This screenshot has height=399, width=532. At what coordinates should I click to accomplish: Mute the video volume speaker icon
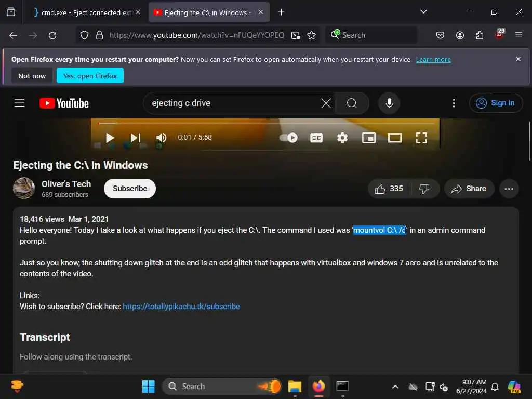tap(161, 138)
